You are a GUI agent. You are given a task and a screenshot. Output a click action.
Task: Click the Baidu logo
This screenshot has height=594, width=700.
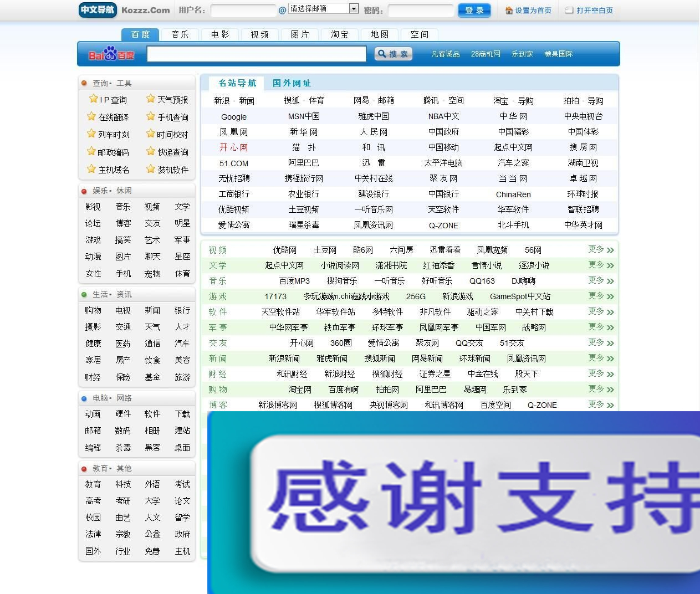pos(111,54)
